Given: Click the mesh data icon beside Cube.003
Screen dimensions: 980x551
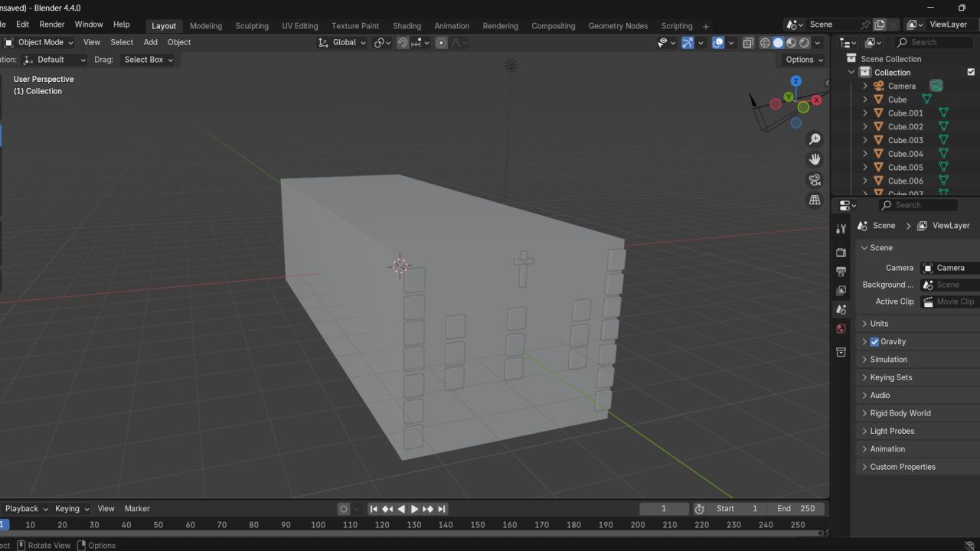Looking at the screenshot, I should tap(943, 140).
